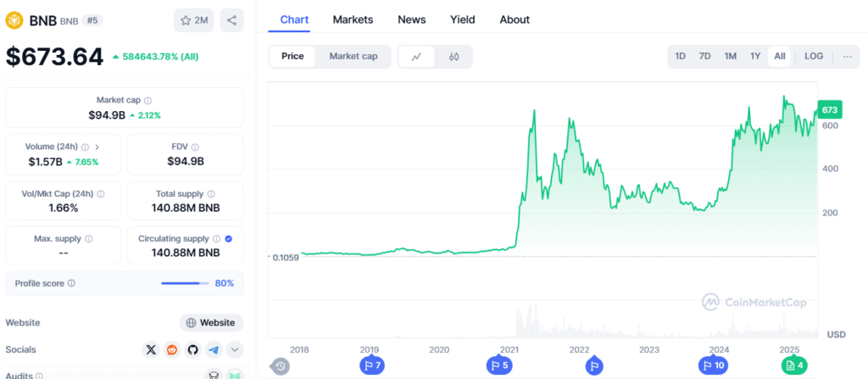The image size is (868, 379).
Task: Click the green 673 current price label
Action: [x=829, y=109]
